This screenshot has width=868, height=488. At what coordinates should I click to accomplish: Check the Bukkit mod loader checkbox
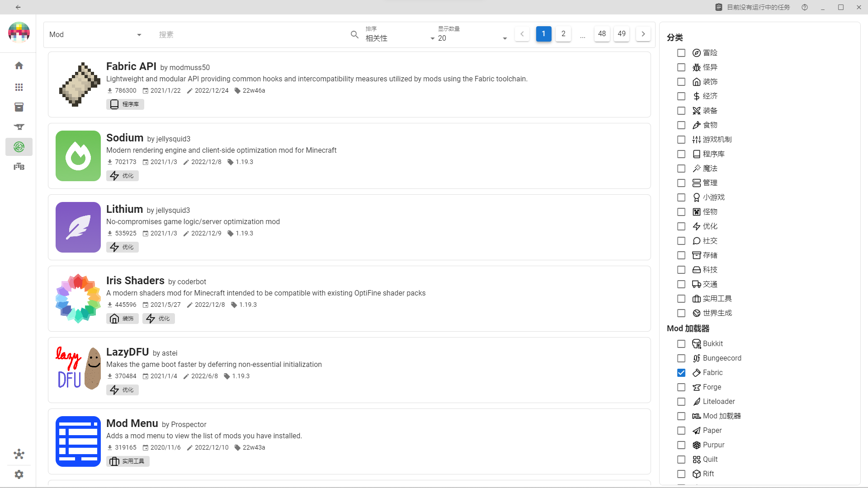click(681, 344)
